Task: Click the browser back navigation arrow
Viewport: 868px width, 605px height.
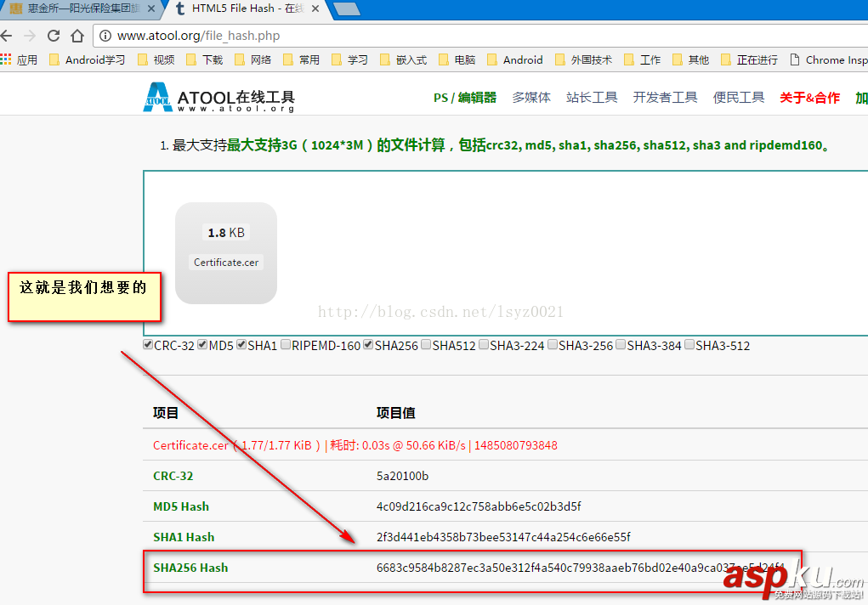Action: click(8, 36)
